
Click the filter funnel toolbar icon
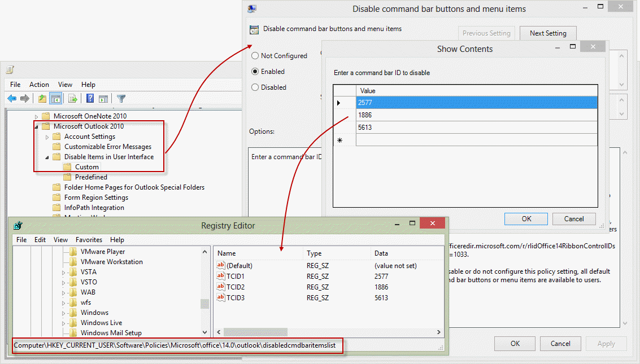pyautogui.click(x=121, y=98)
